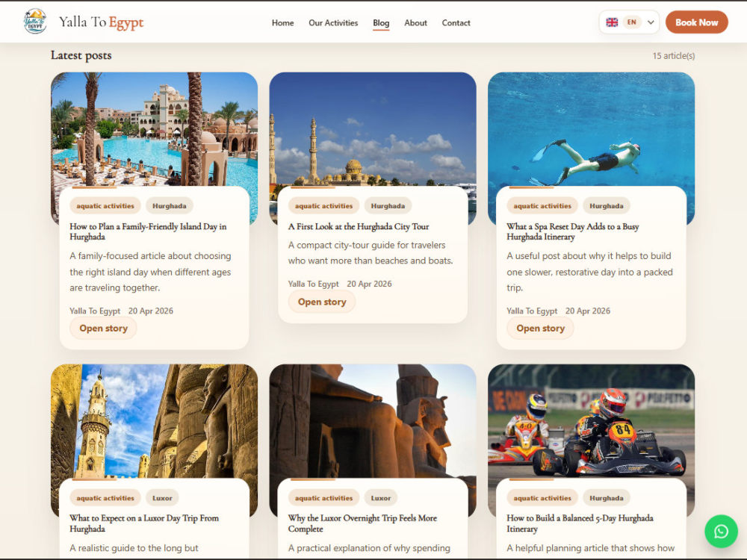
Task: Click the Yalla To Egypt round logo
Action: [35, 22]
